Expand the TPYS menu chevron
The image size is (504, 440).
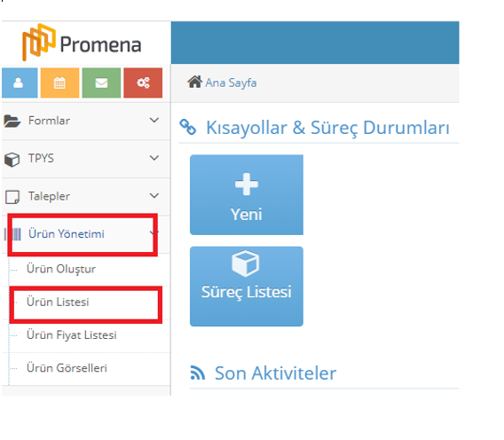pyautogui.click(x=154, y=158)
